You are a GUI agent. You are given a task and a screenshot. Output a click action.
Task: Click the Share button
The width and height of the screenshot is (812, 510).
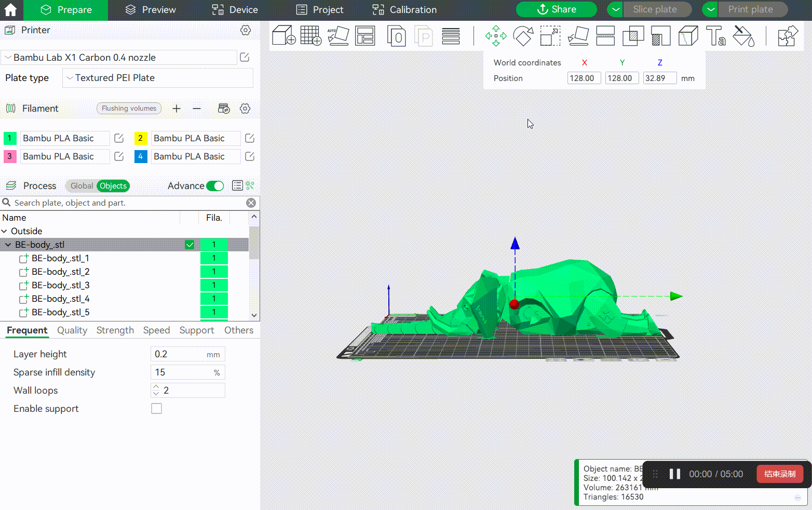click(557, 9)
